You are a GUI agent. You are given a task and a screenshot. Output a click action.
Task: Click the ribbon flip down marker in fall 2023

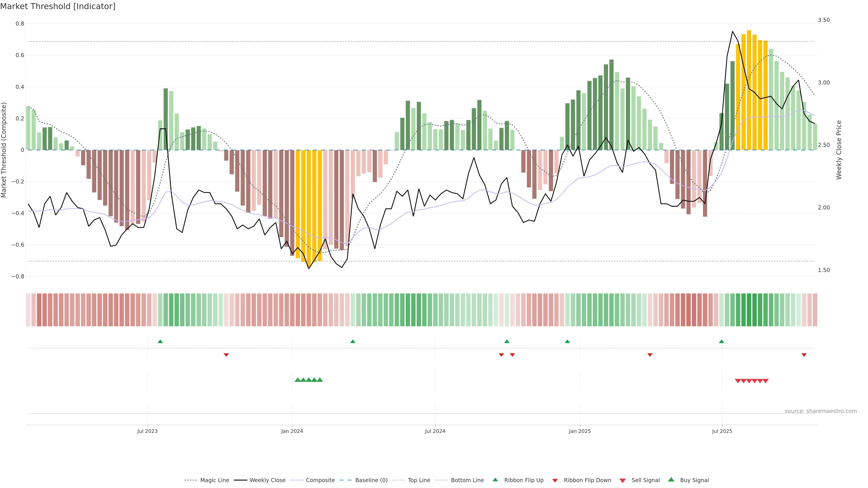[226, 355]
